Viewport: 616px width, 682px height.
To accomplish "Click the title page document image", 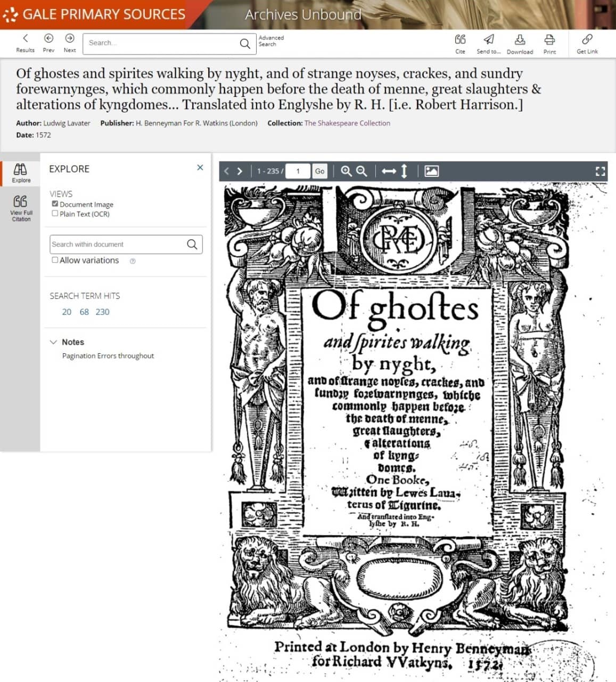I will 413,432.
